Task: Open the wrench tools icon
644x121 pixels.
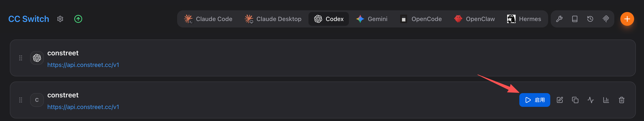Action: click(559, 19)
